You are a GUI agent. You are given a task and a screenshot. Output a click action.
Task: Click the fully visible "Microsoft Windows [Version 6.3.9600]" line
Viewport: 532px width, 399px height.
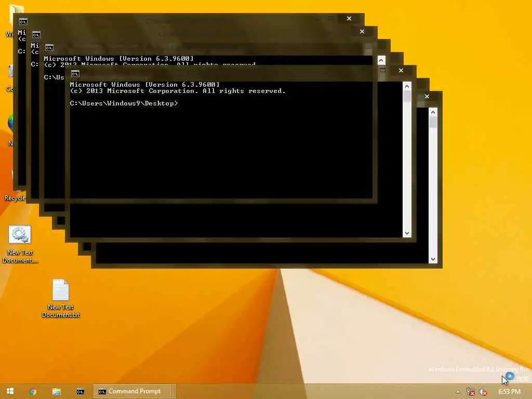(x=144, y=85)
